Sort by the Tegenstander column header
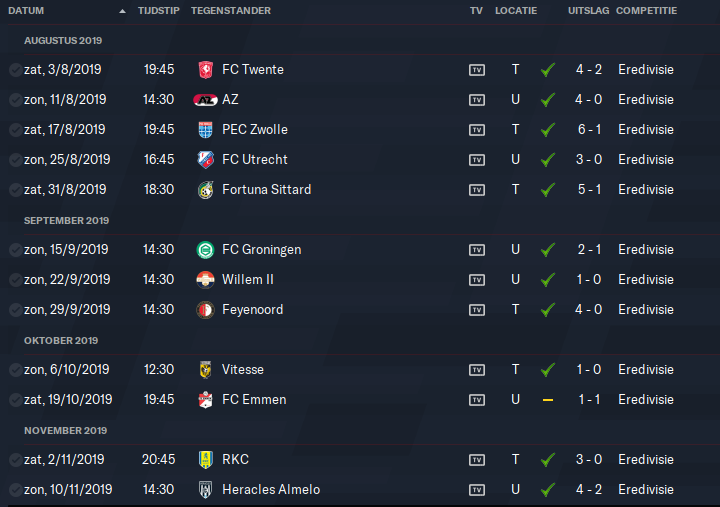The width and height of the screenshot is (720, 507). (x=231, y=11)
